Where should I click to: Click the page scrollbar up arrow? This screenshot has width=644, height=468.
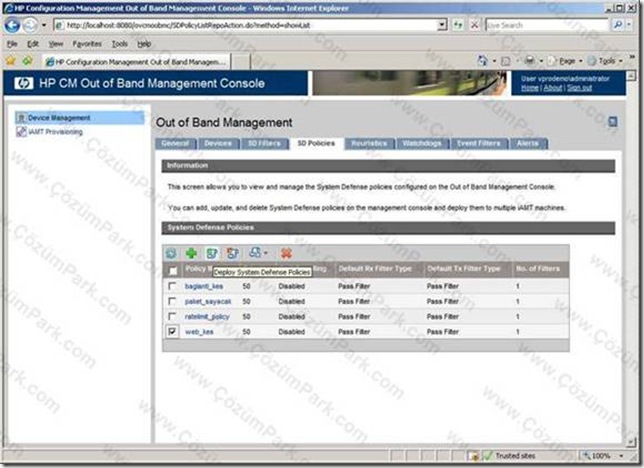click(x=631, y=75)
